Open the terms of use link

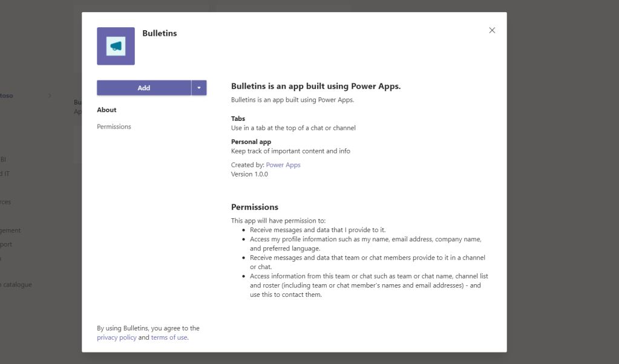169,337
